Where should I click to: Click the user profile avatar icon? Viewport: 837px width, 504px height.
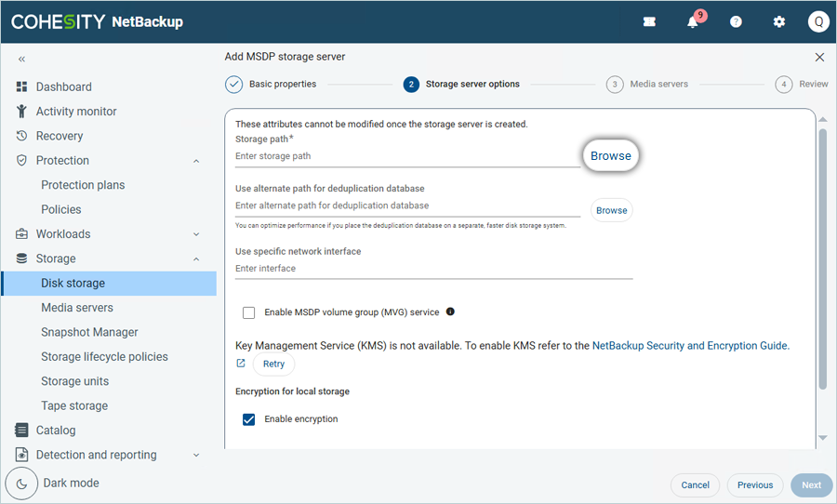coord(818,22)
